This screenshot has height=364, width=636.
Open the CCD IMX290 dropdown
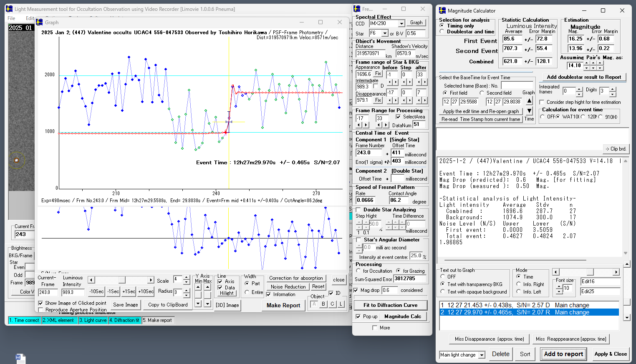401,24
